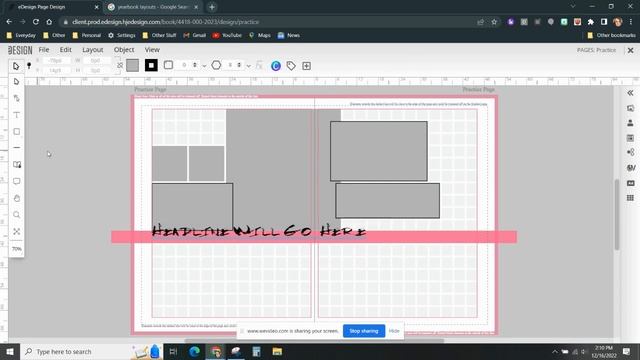The width and height of the screenshot is (640, 360).
Task: Open File Explorer from taskbar
Action: pyautogui.click(x=277, y=351)
